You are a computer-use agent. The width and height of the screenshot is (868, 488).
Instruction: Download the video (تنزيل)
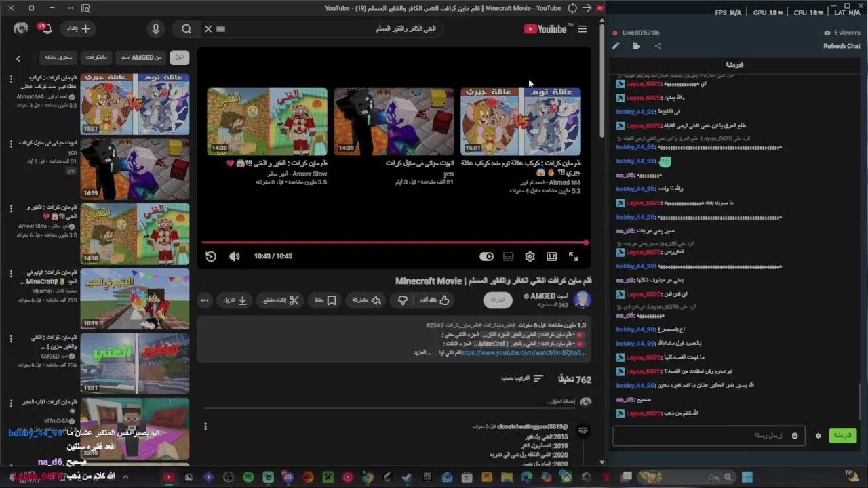(x=235, y=300)
